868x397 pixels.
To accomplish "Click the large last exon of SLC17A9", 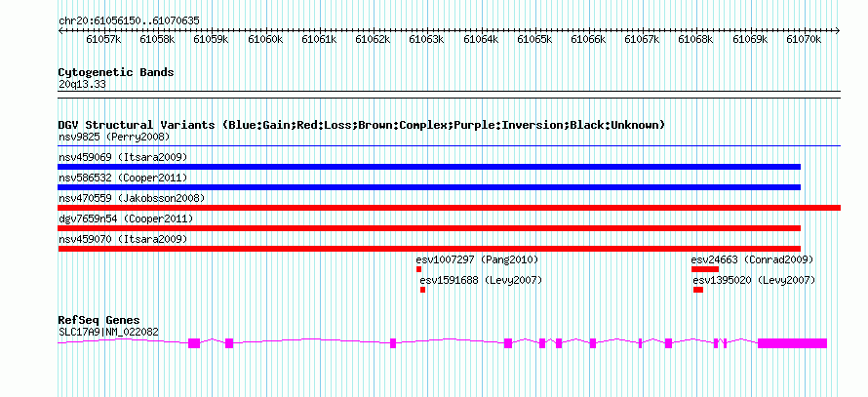I will tap(792, 343).
